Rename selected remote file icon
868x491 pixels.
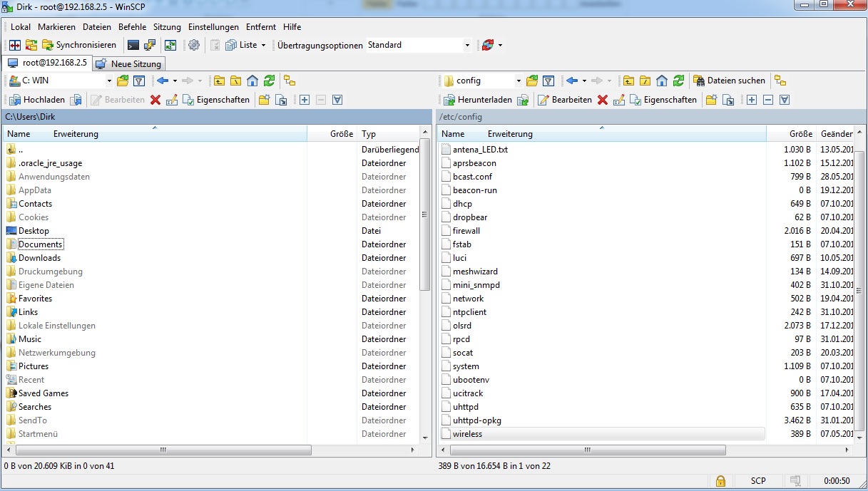pos(619,100)
